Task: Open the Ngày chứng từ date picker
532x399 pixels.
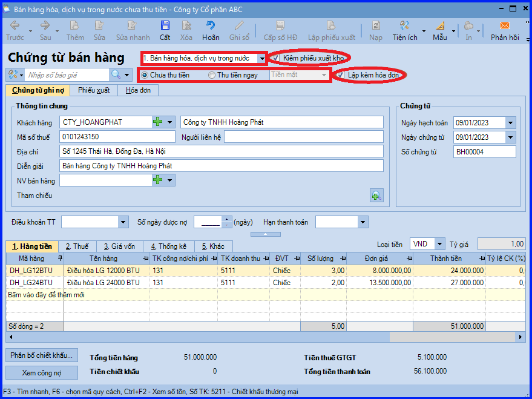Action: [510, 137]
